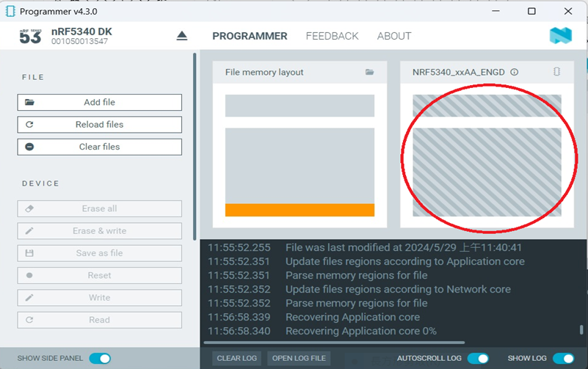Click serial number 001050013547
588x369 pixels.
pos(79,42)
